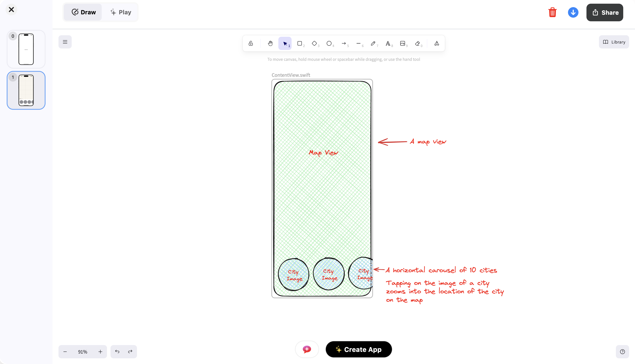Click the Share button
This screenshot has height=364, width=635.
point(605,12)
